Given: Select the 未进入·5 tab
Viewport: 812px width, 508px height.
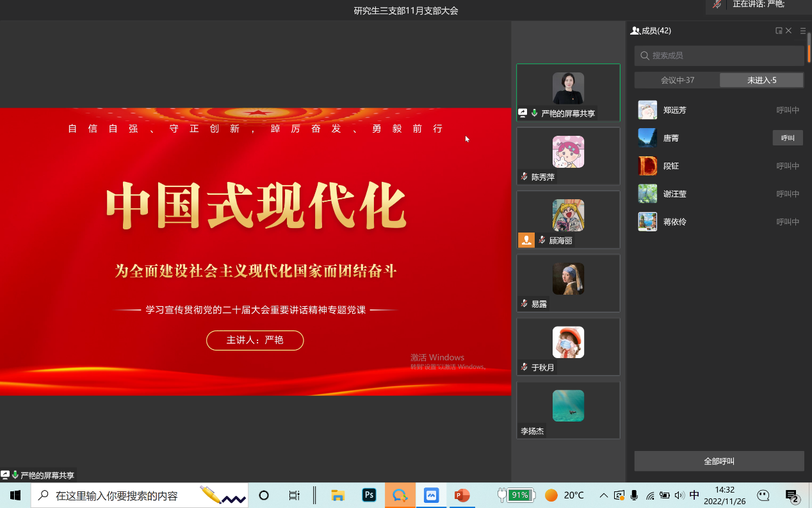Looking at the screenshot, I should pyautogui.click(x=761, y=80).
